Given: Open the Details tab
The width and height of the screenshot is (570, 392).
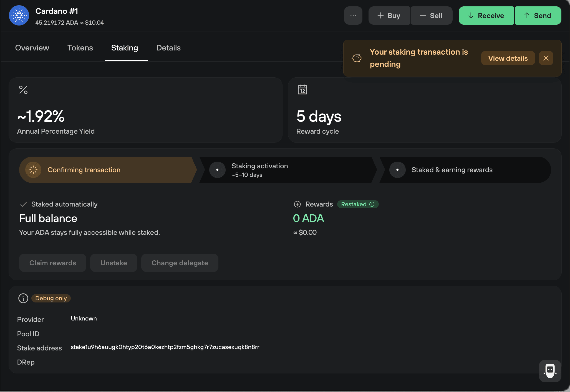Looking at the screenshot, I should pyautogui.click(x=168, y=48).
